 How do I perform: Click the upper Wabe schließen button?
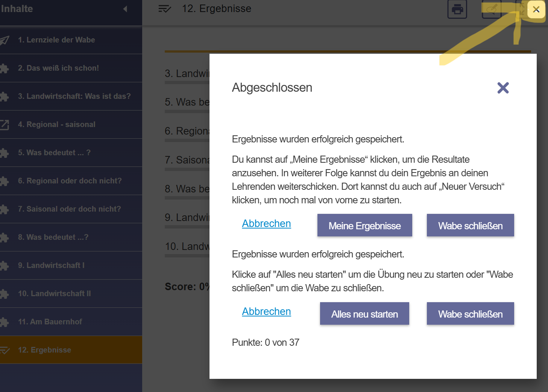coord(470,226)
